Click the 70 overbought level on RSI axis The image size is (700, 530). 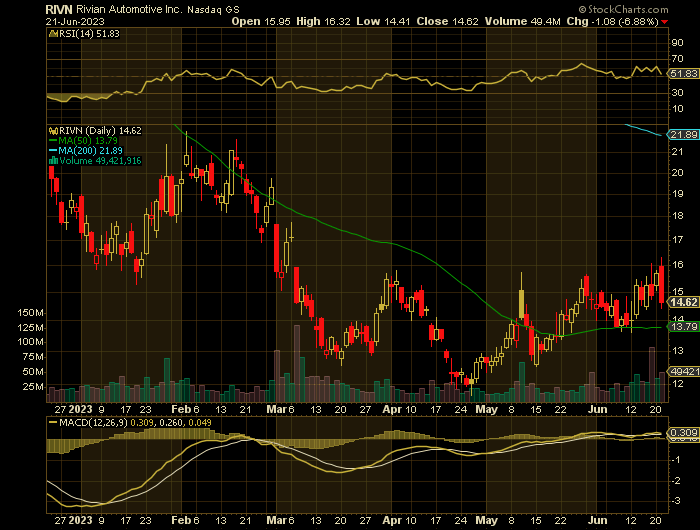pos(677,58)
